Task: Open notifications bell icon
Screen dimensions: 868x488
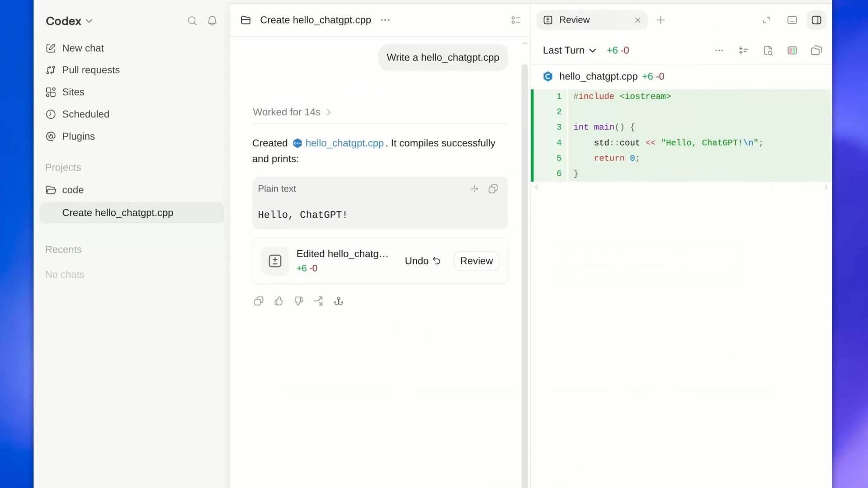Action: [212, 21]
